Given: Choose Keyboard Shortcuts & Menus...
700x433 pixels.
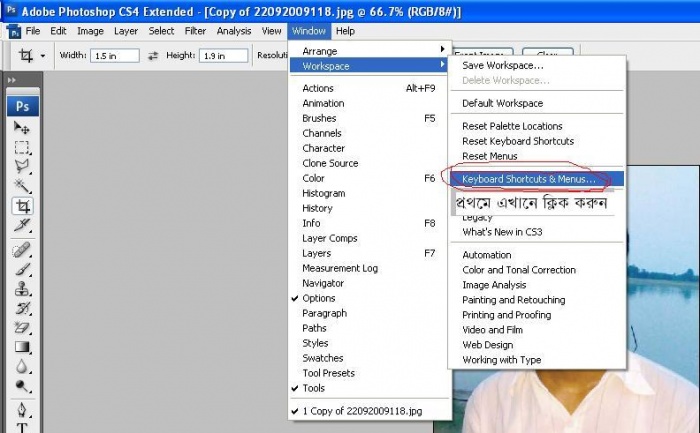Looking at the screenshot, I should 537,179.
